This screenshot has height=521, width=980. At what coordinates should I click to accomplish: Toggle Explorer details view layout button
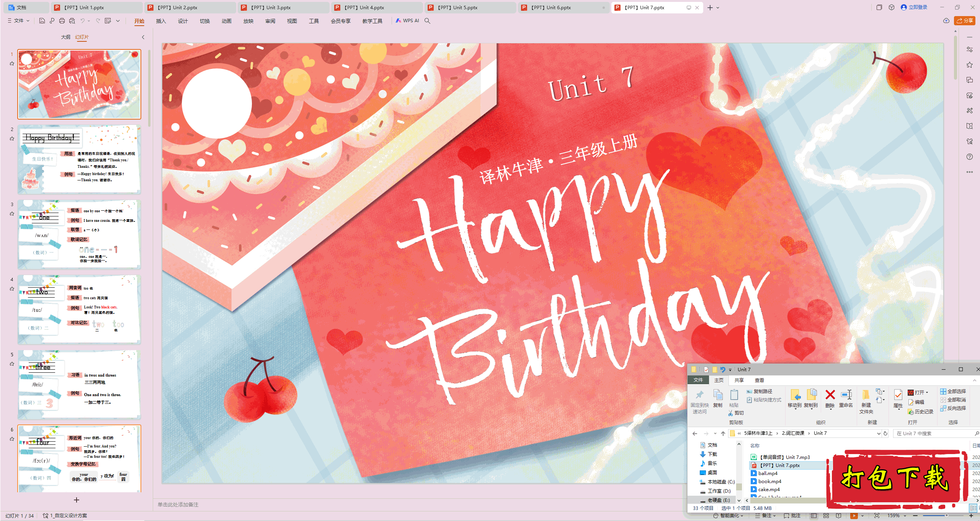click(x=973, y=508)
